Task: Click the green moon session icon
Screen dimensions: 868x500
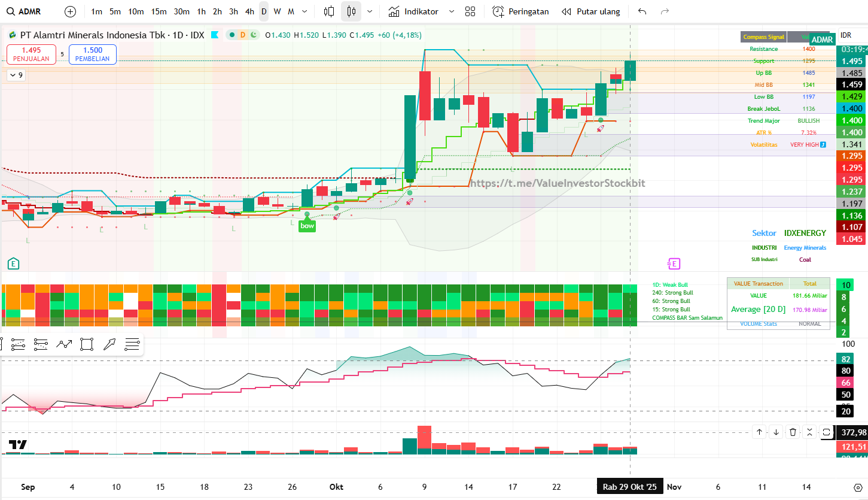Action: pos(253,35)
